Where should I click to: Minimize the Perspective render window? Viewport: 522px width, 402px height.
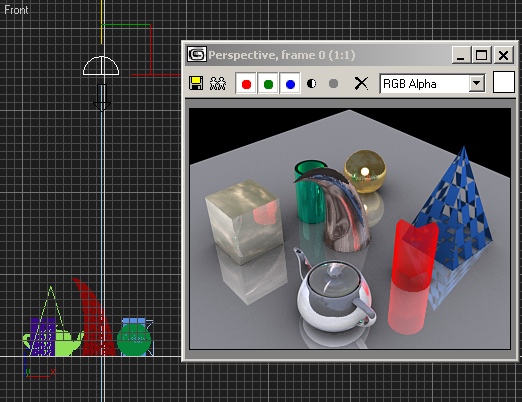coord(461,55)
